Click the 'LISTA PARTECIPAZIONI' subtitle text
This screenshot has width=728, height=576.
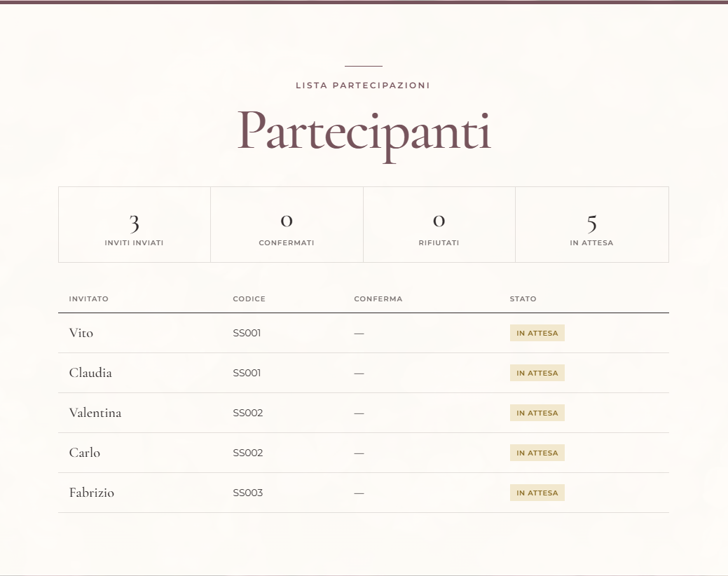point(363,85)
